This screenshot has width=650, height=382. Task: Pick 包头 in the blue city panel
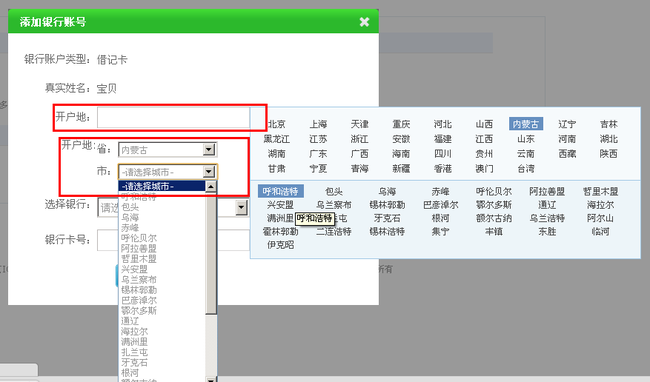(334, 191)
